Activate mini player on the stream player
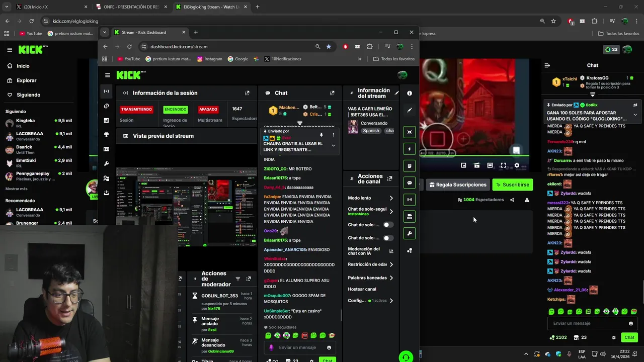Viewport: 644px width, 362px height. click(463, 165)
